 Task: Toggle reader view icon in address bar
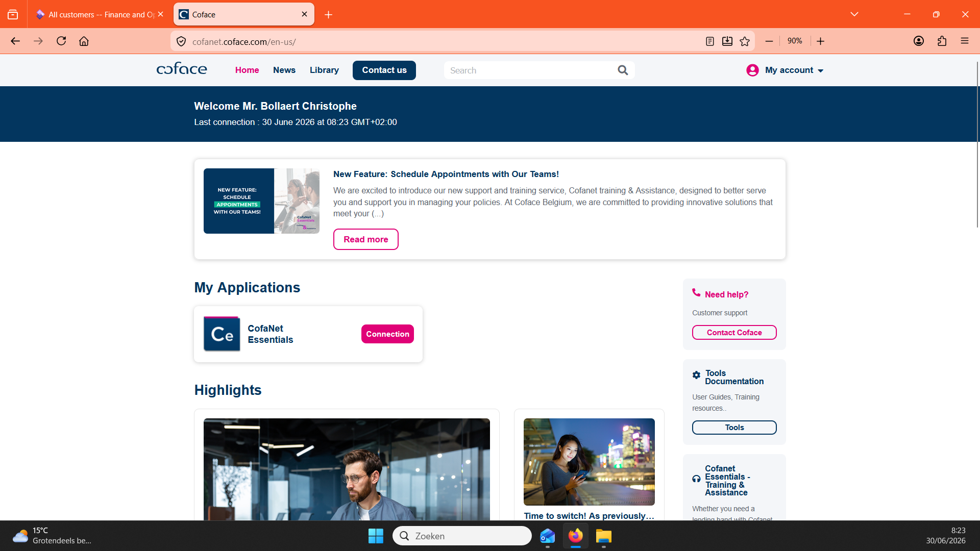point(709,41)
